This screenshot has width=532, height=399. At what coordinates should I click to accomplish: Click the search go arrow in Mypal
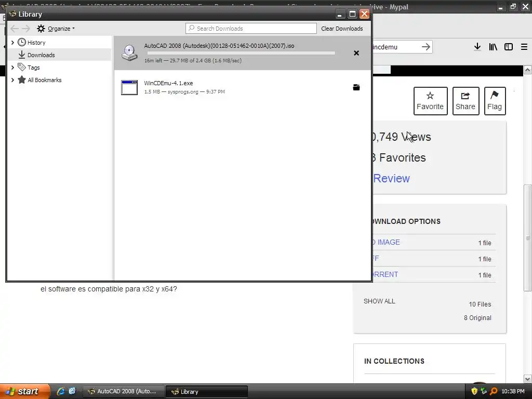pos(426,47)
